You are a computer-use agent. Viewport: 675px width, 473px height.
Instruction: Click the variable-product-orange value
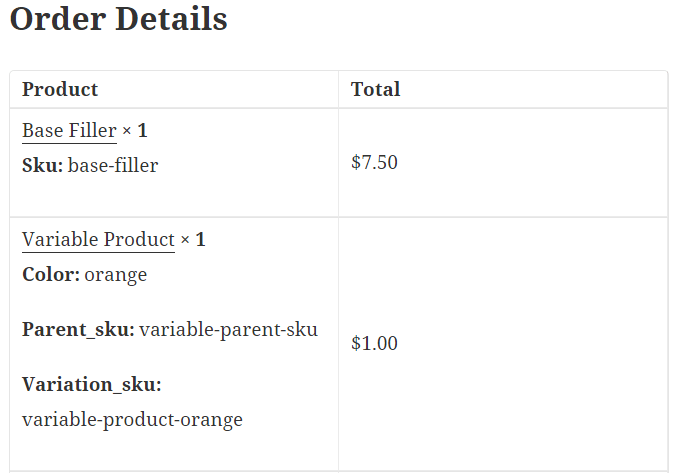[x=132, y=420]
